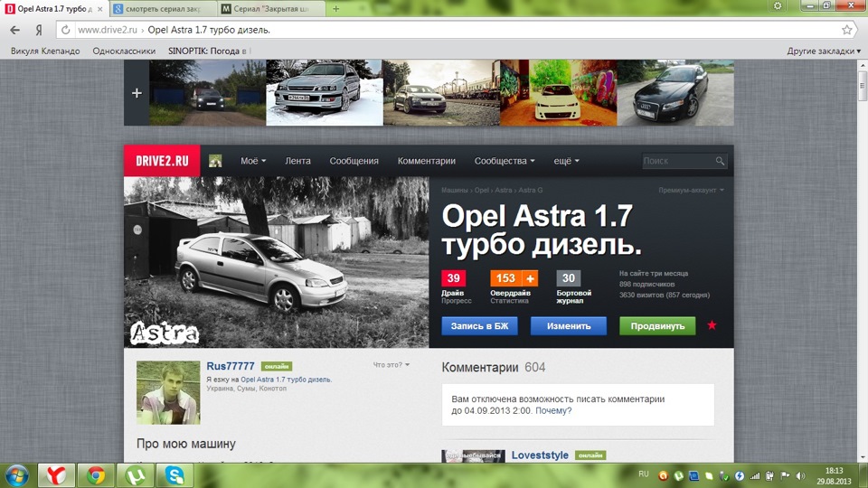Expand the 'ещё' dropdown menu
This screenshot has width=868, height=488.
coord(566,161)
